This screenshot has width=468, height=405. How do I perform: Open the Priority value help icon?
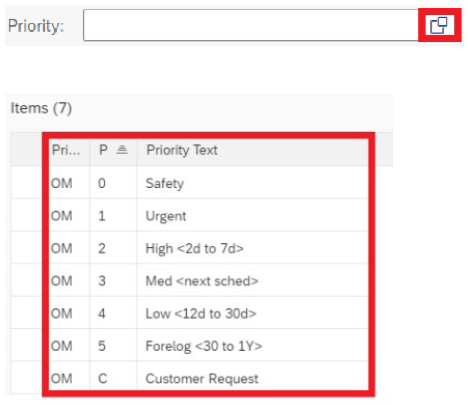[439, 25]
